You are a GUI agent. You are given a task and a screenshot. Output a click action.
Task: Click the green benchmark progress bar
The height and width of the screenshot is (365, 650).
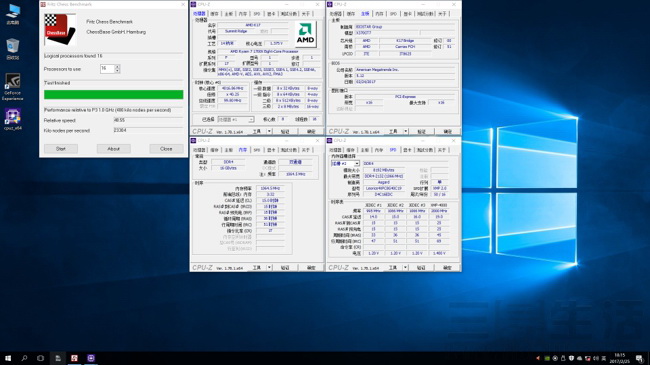coord(114,95)
